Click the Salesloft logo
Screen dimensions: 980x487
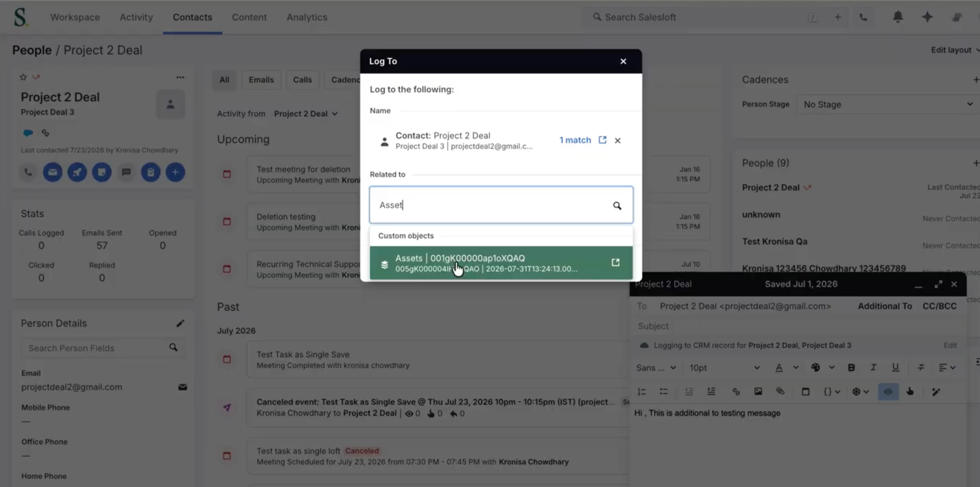click(x=20, y=17)
